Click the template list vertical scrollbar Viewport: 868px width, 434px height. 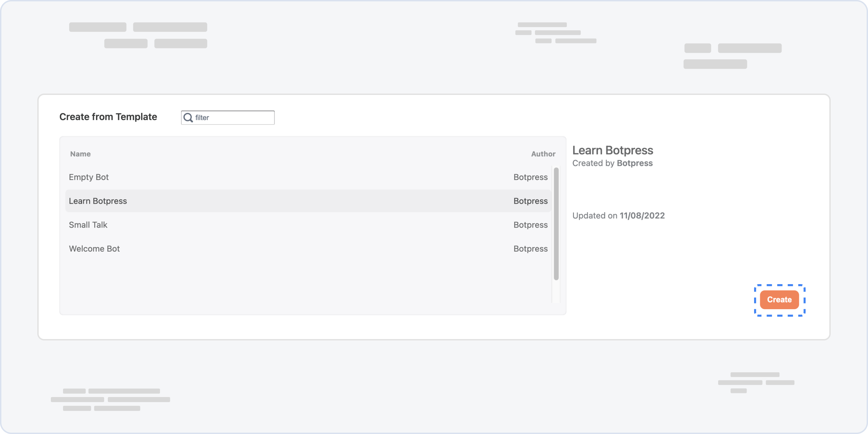[x=556, y=224]
